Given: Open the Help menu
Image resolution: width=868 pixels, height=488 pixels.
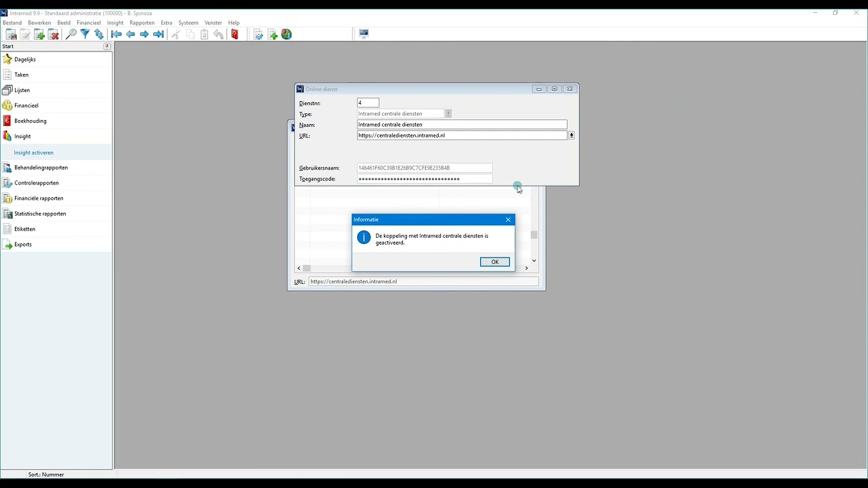Looking at the screenshot, I should pyautogui.click(x=234, y=23).
